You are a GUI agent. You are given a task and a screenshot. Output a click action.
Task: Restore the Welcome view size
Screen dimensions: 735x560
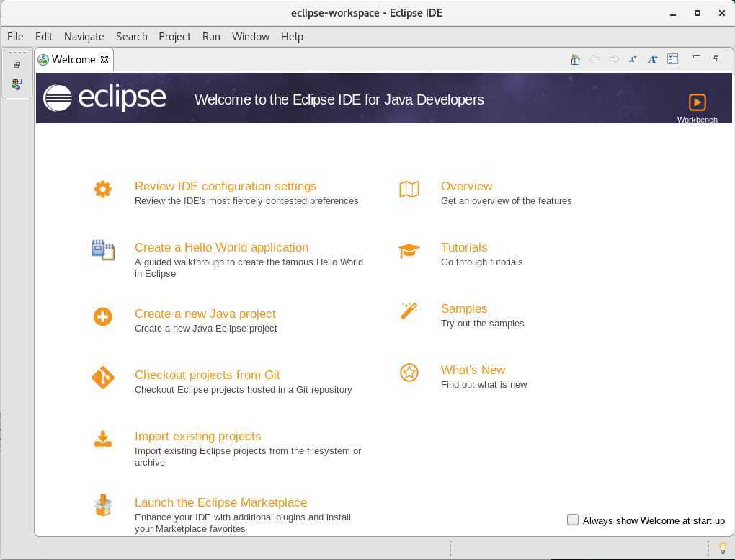pos(716,58)
